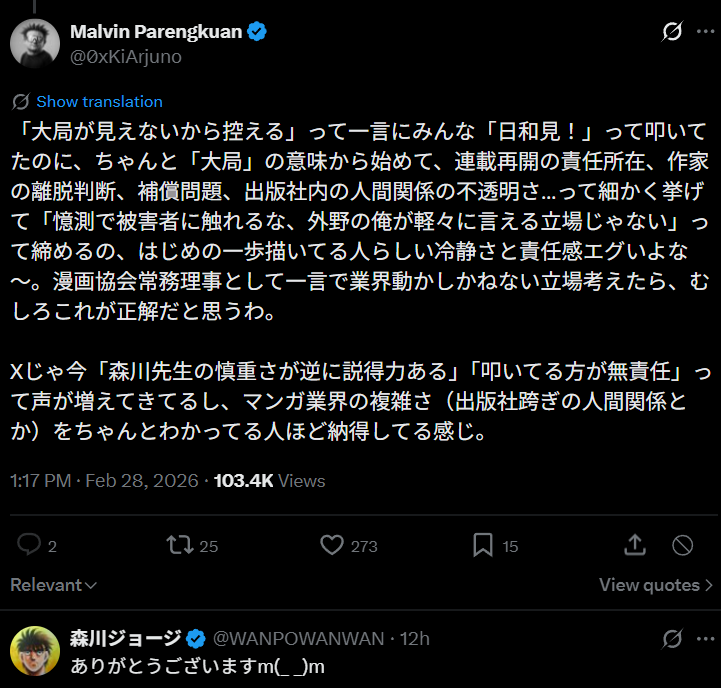The height and width of the screenshot is (688, 721).
Task: Click the Show translation link
Action: (x=99, y=101)
